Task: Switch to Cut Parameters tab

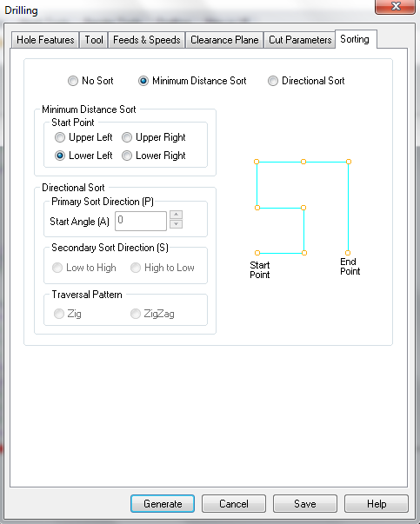Action: pos(300,40)
